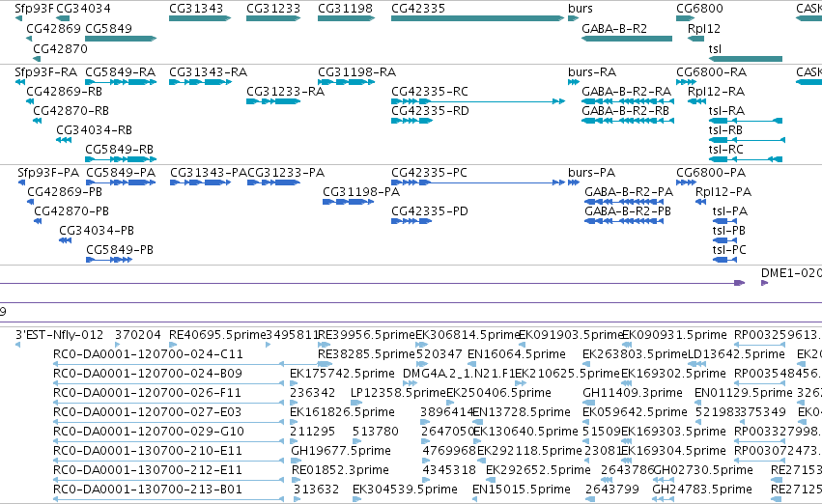This screenshot has width=822, height=504.
Task: Select the Rpl12-PA protein label
Action: [723, 192]
